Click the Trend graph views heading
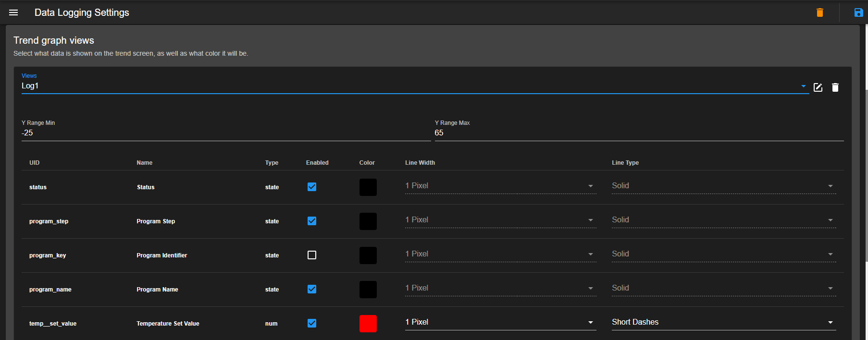The height and width of the screenshot is (340, 868). 54,40
